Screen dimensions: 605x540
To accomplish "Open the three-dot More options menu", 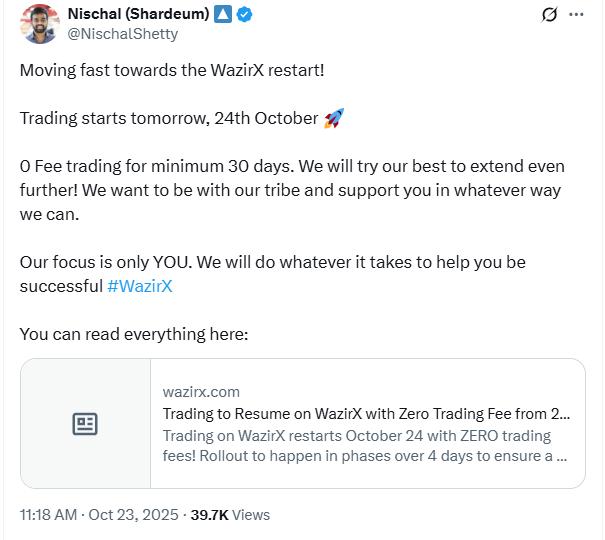I will point(576,15).
